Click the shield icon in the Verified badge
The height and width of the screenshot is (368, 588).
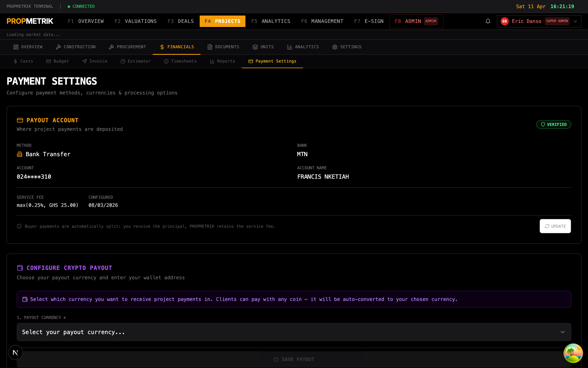click(543, 124)
